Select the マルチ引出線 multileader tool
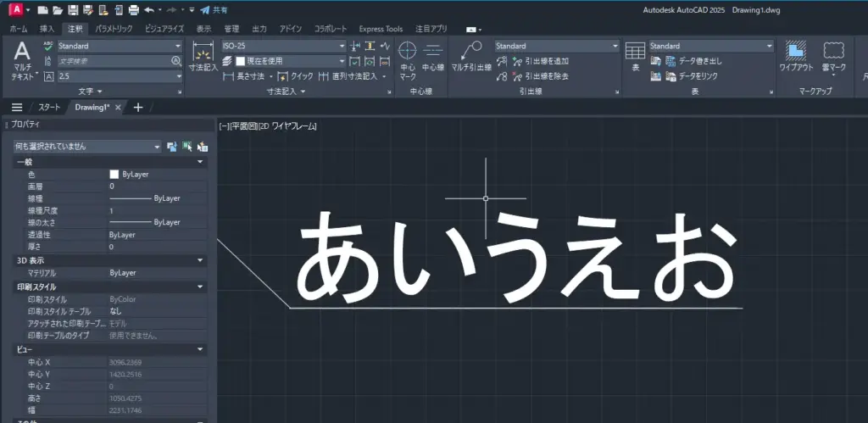Viewport: 868px width, 423px height. [x=471, y=56]
